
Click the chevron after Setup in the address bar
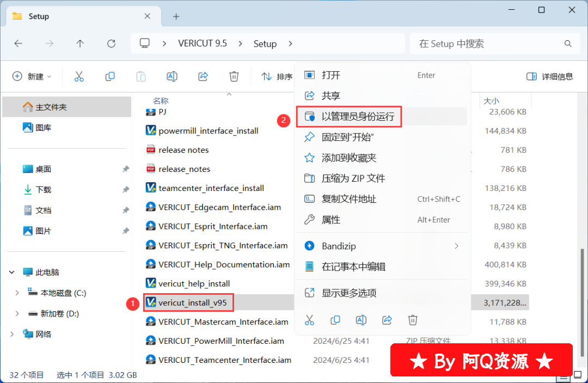[x=290, y=44]
